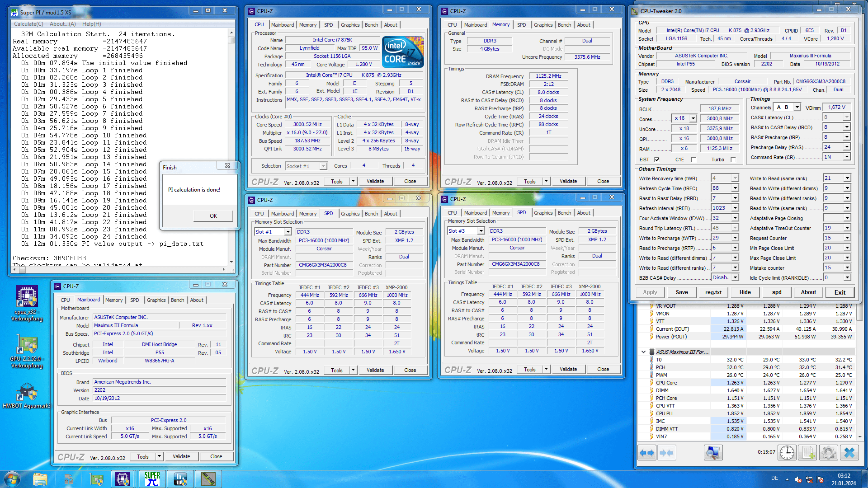Open Command Rate (CR) 1N dropdown
Viewport: 868px width, 488px height.
click(847, 157)
